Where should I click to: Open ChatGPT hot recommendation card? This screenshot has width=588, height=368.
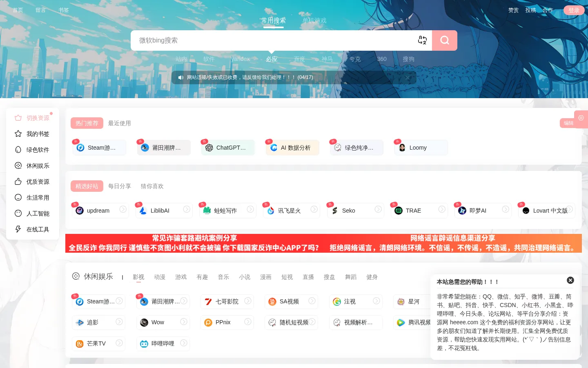(228, 148)
